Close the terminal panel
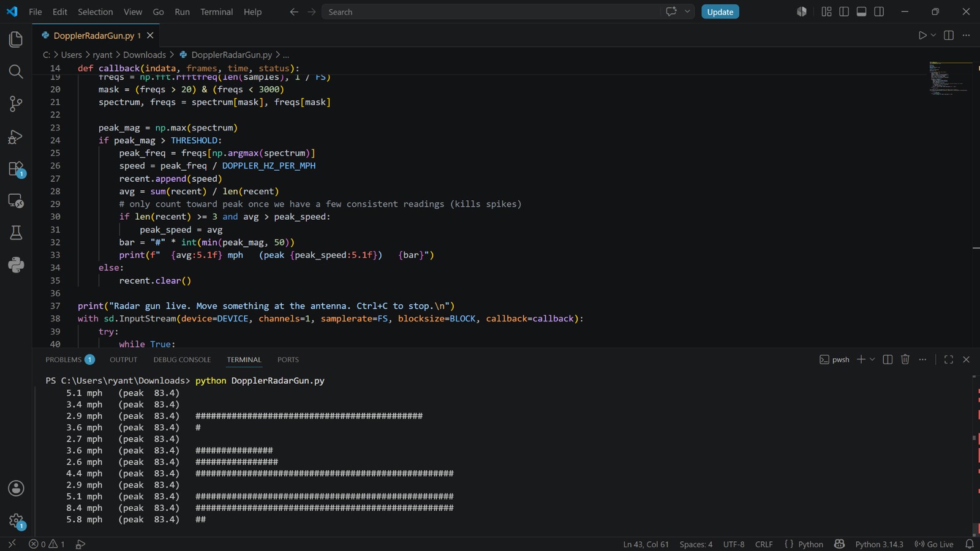This screenshot has height=551, width=980. [x=967, y=359]
